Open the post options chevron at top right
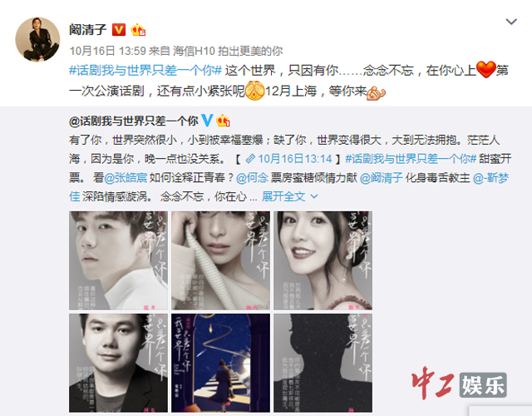 tap(511, 22)
